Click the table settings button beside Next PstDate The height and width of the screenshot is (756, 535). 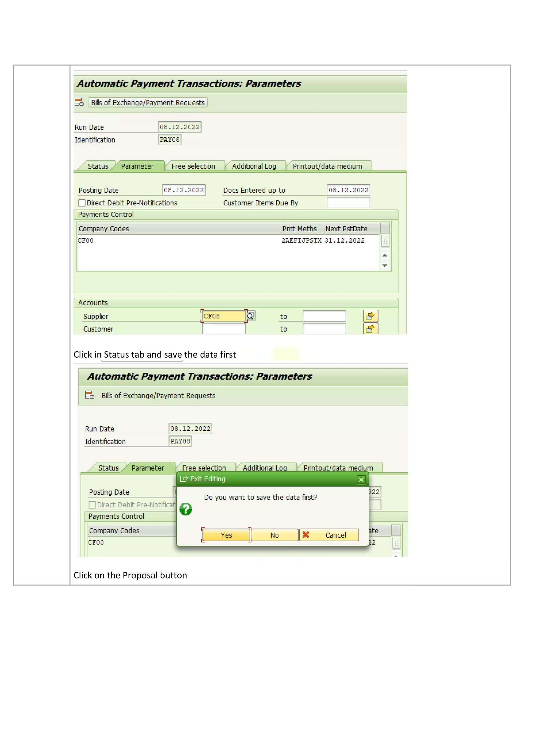point(385,228)
